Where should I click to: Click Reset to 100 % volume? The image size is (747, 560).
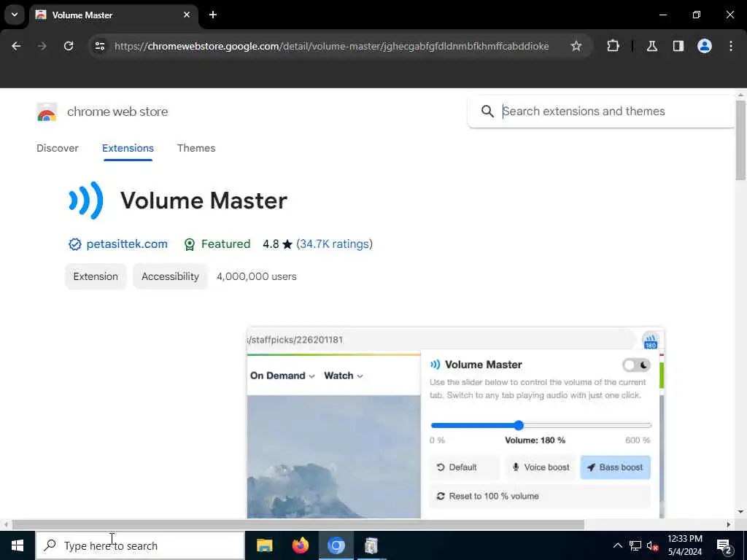pyautogui.click(x=541, y=496)
